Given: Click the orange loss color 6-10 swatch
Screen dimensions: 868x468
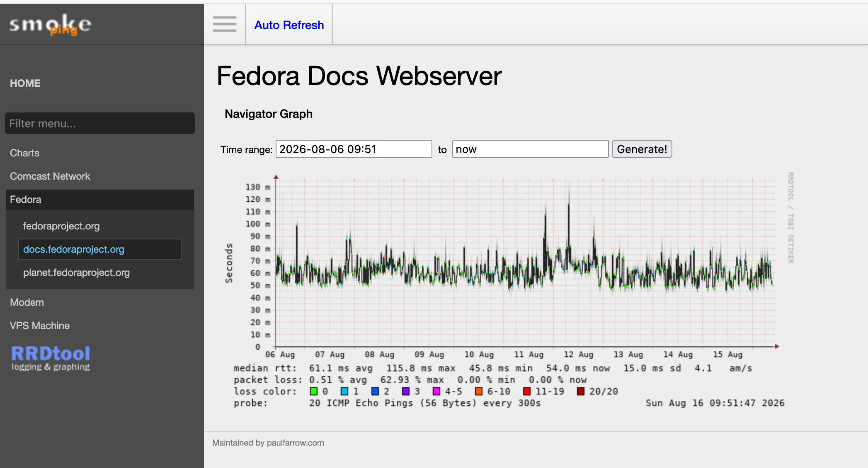Looking at the screenshot, I should coord(479,391).
